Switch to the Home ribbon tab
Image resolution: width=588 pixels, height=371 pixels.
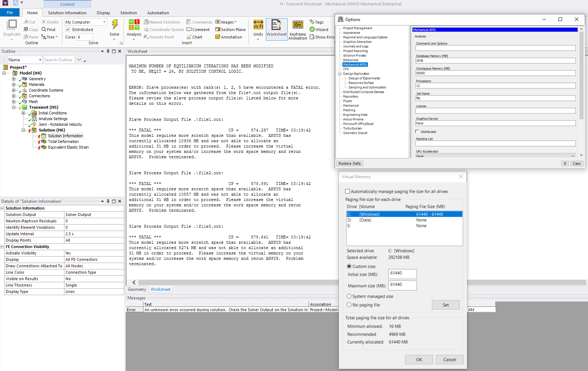[x=32, y=13]
